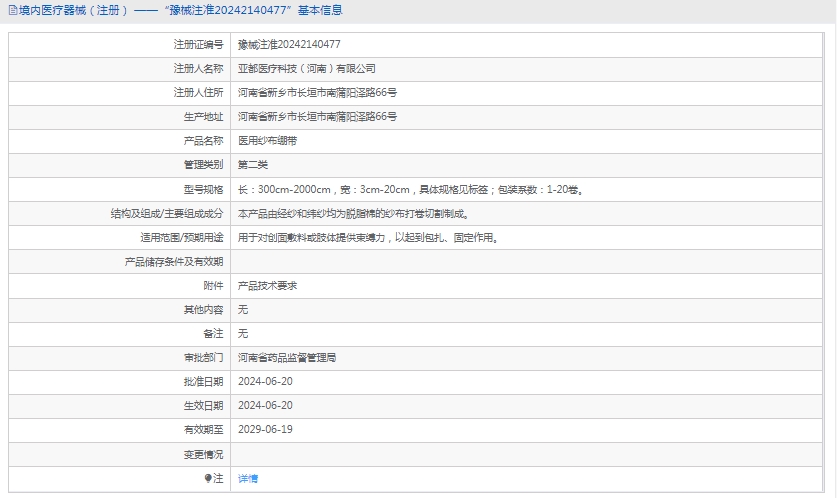Select the management category value 第二类
Image resolution: width=837 pixels, height=498 pixels.
point(253,165)
